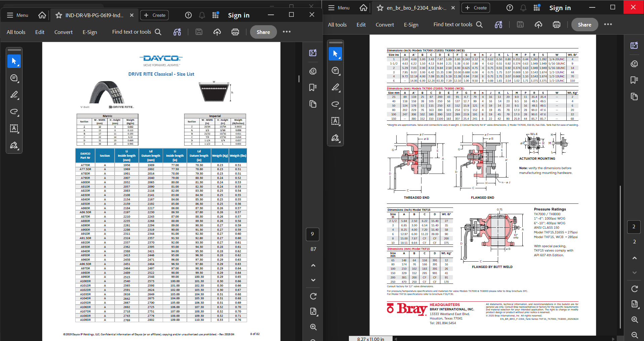The width and height of the screenshot is (644, 341).
Task: Rotate the Dayco document view
Action: (x=313, y=296)
